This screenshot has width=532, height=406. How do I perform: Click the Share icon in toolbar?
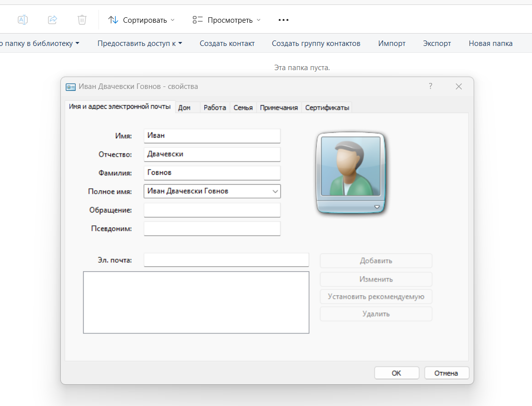(52, 20)
